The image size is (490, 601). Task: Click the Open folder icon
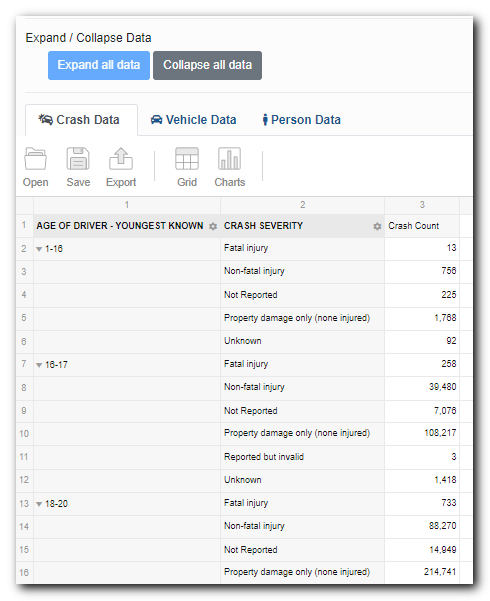[x=35, y=159]
